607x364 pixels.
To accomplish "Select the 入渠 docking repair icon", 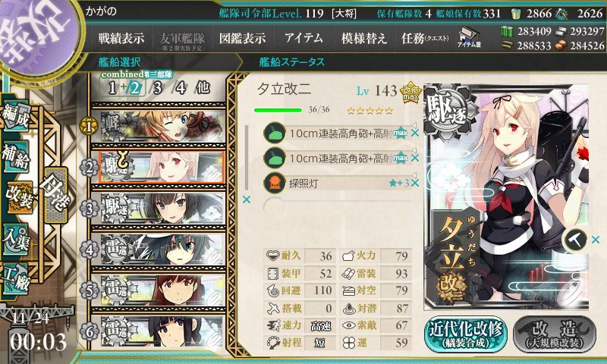I will pyautogui.click(x=15, y=240).
